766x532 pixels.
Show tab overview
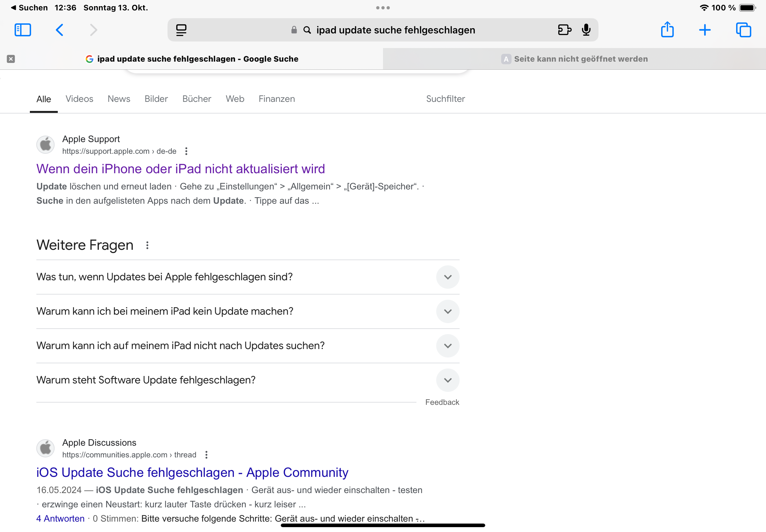tap(743, 30)
